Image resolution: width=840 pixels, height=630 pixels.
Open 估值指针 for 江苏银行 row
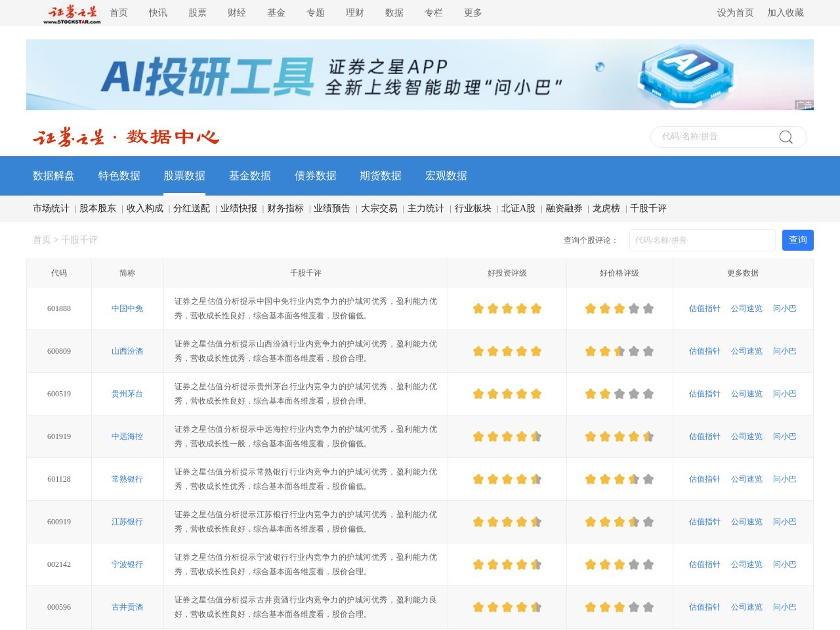[705, 522]
